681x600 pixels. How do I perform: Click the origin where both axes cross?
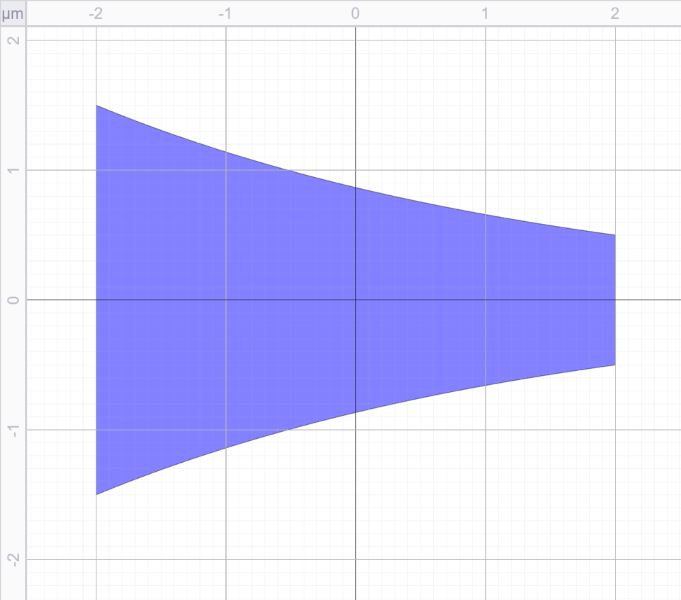coord(356,300)
